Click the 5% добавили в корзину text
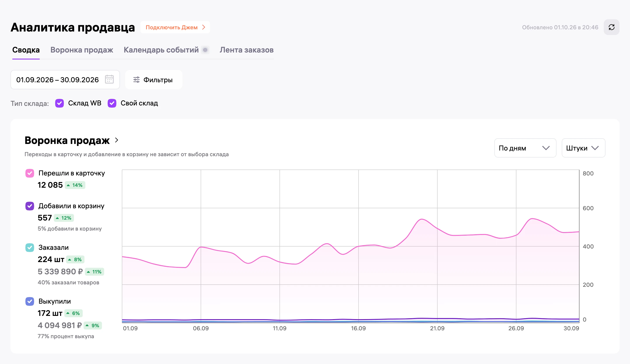630x364 pixels. [70, 229]
